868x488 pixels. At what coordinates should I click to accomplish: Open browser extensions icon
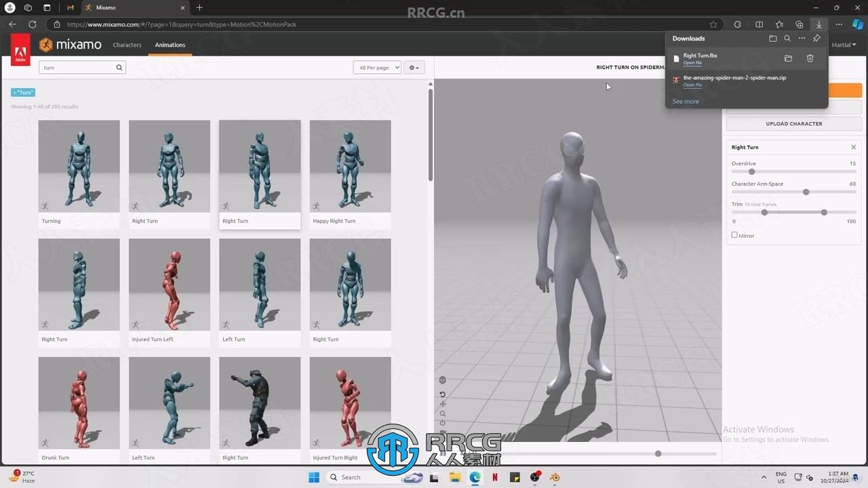click(738, 24)
